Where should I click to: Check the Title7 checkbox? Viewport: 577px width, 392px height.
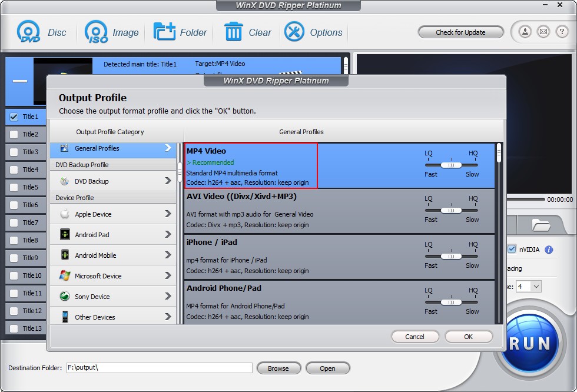point(14,222)
